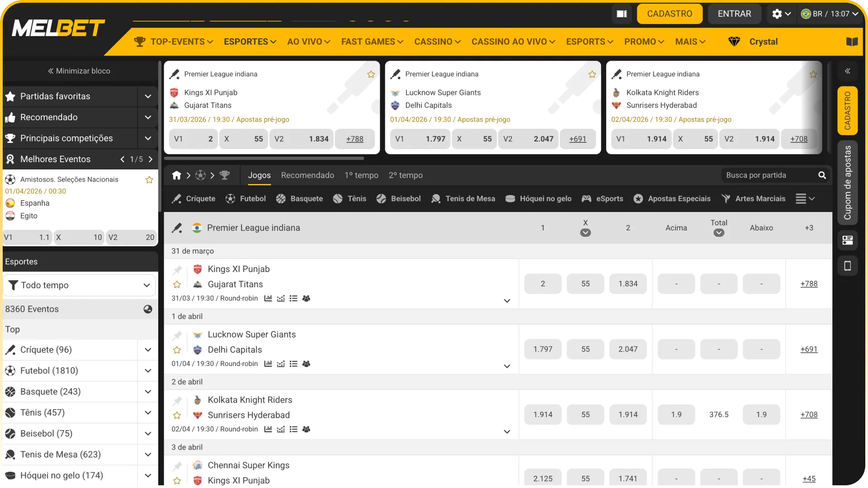
Task: Open team lineup icon for Lucknow Super Giants match
Action: pos(306,364)
